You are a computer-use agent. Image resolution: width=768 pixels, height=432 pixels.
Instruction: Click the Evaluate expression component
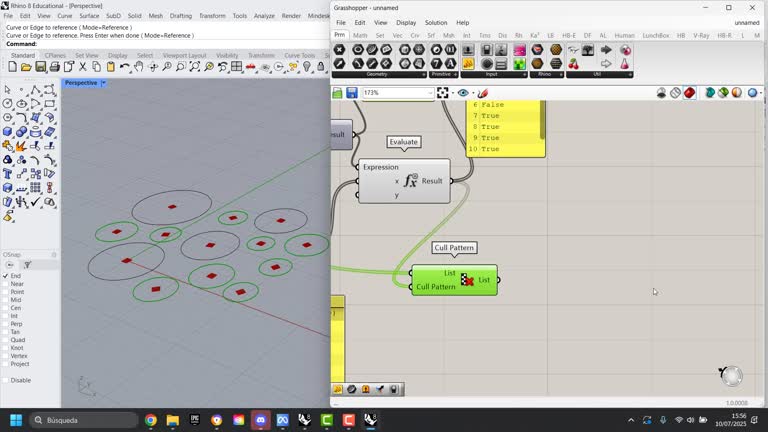404,181
